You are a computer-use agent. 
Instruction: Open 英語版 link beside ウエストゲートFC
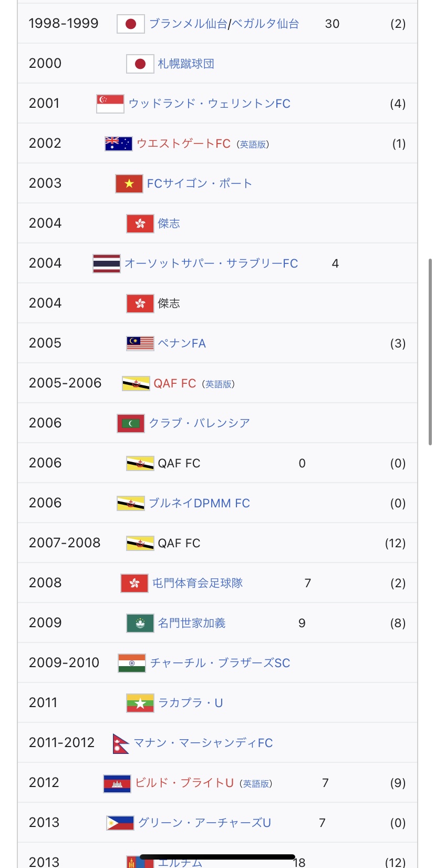tap(253, 144)
